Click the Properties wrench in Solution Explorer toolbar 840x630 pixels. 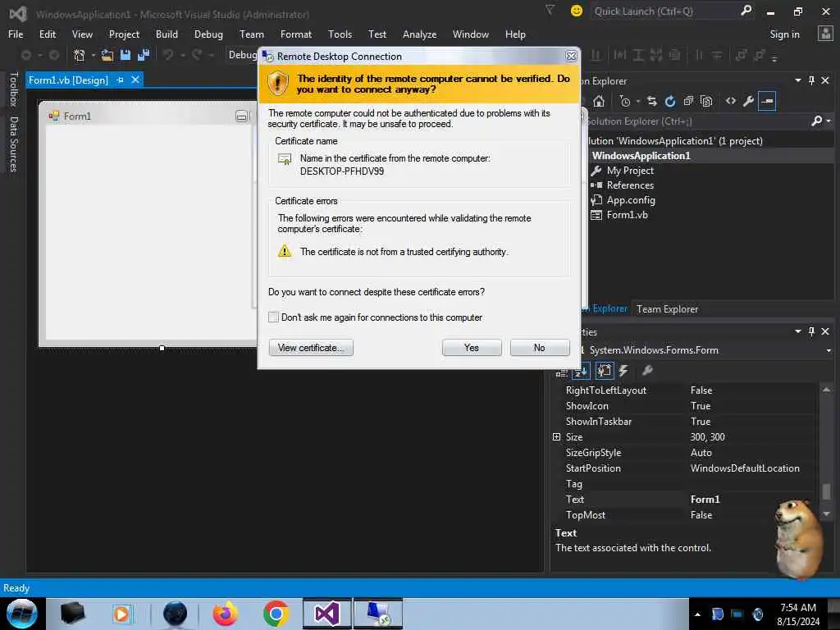pyautogui.click(x=748, y=101)
